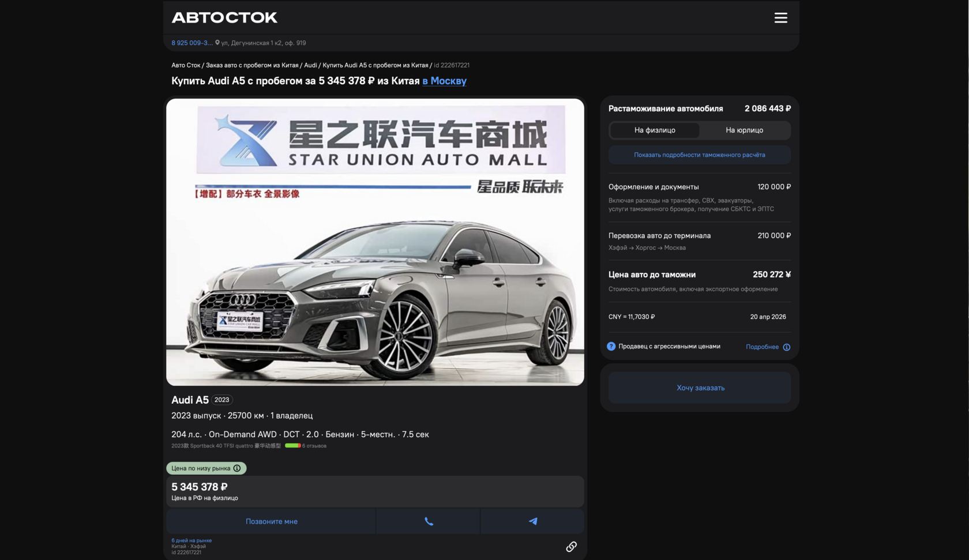Click the location pin near the Дегунинская address
Screen dimensions: 969x560
[217, 42]
